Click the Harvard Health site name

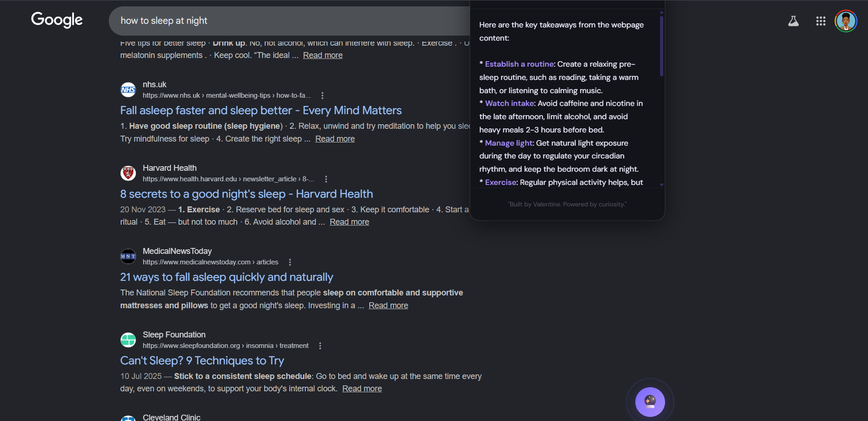(170, 168)
